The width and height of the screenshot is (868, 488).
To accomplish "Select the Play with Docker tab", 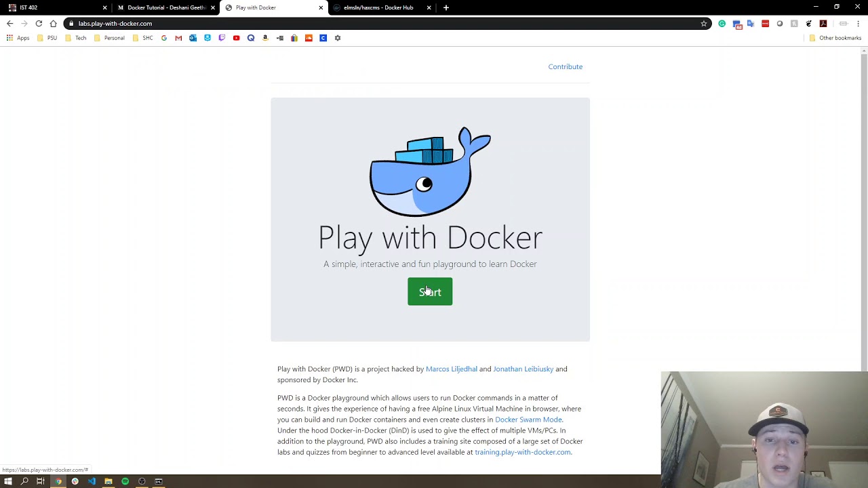I will tap(274, 7).
